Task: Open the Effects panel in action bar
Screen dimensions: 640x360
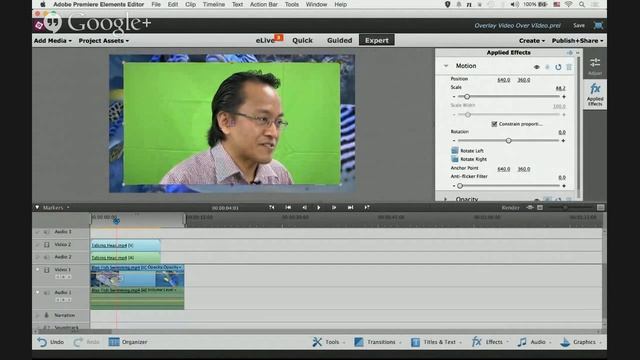Action: click(x=490, y=342)
